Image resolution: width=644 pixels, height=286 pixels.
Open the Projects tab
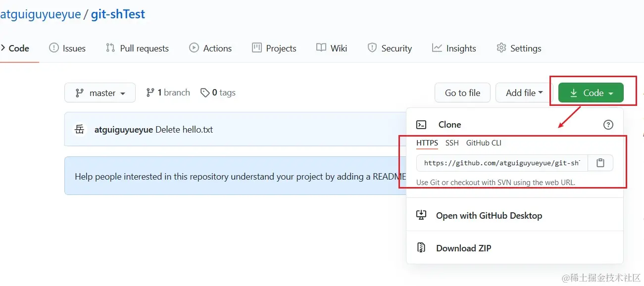pos(274,48)
